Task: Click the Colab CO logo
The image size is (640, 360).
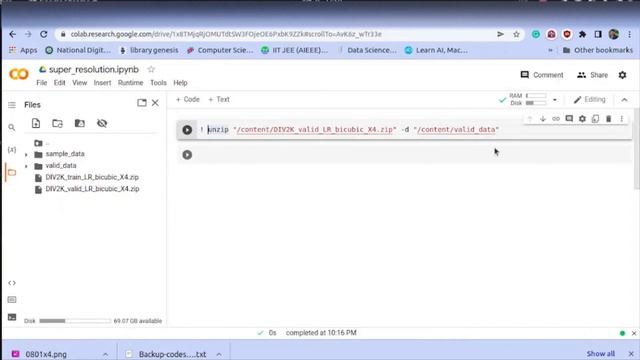Action: pyautogui.click(x=19, y=74)
